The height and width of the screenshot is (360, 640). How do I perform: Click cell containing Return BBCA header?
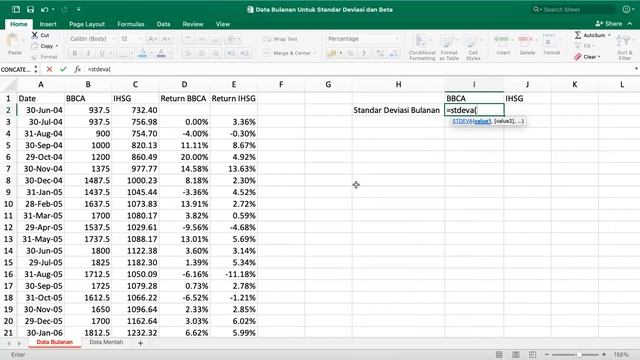click(184, 98)
